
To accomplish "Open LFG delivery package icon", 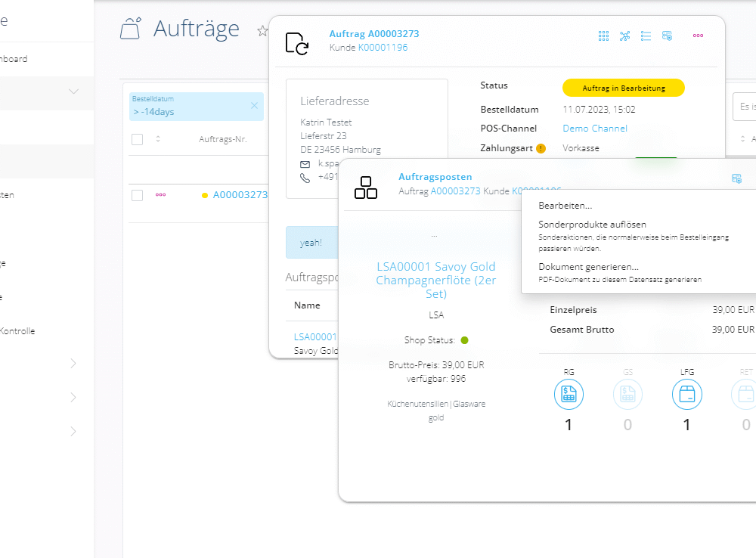I will [687, 395].
